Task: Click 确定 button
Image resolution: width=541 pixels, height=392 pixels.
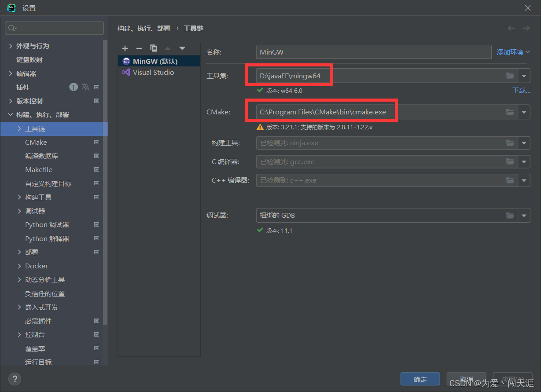Action: 420,379
